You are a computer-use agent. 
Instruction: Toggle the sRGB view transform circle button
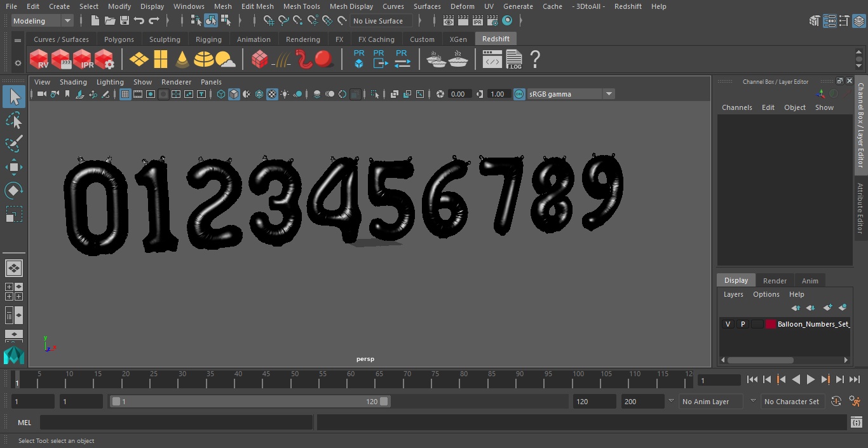(x=519, y=94)
